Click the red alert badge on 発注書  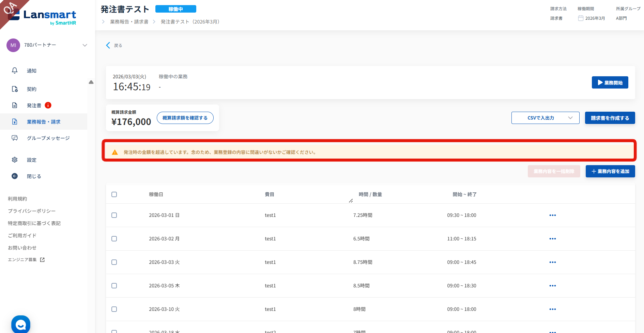48,105
